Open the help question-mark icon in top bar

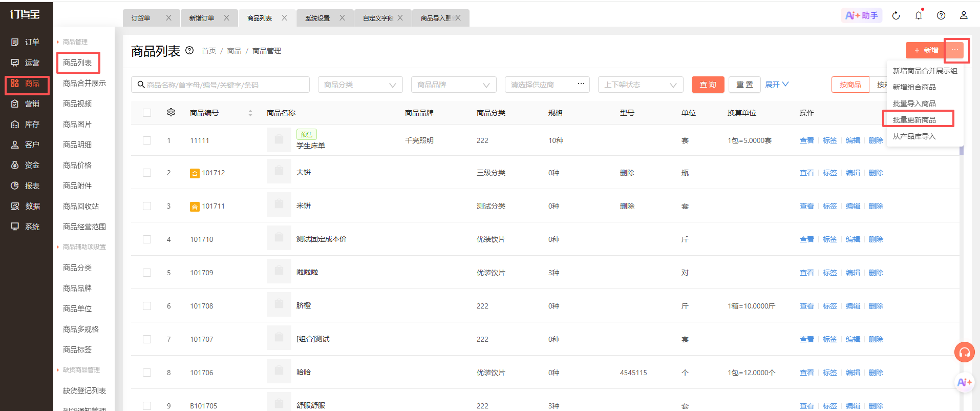click(941, 15)
